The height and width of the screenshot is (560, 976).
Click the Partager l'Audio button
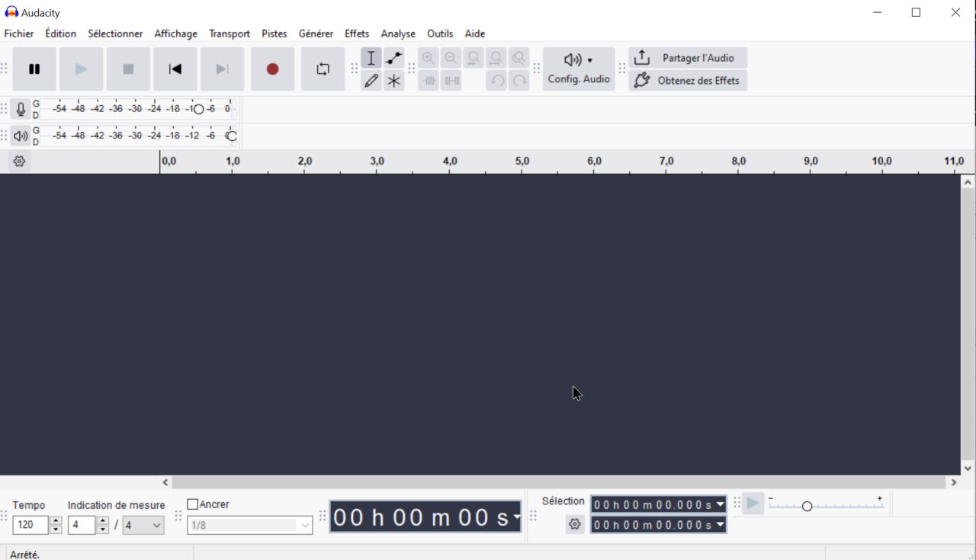pos(687,57)
